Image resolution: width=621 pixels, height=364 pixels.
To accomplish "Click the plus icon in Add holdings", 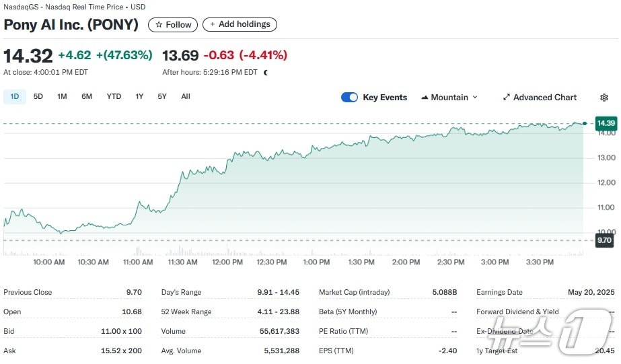I will (213, 24).
